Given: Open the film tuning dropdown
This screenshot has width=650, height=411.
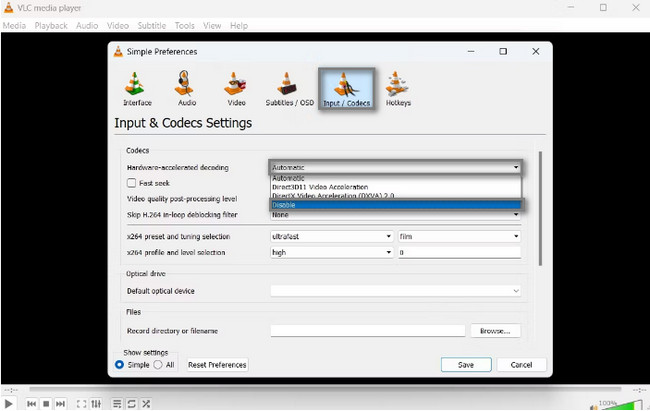Looking at the screenshot, I should [459, 236].
